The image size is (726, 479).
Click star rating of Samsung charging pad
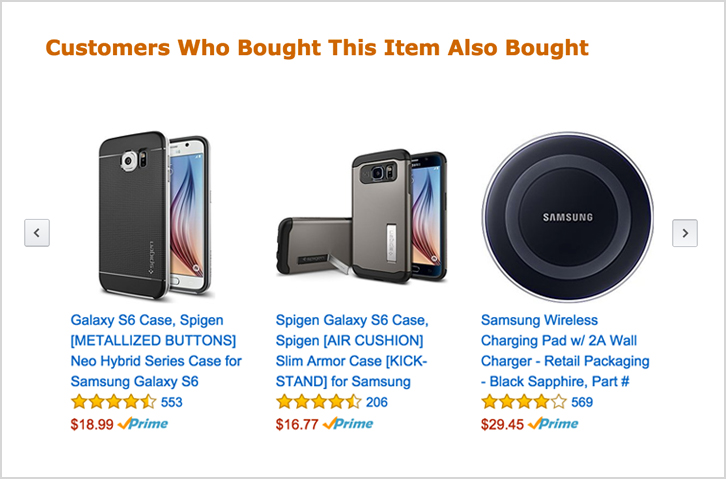(524, 402)
